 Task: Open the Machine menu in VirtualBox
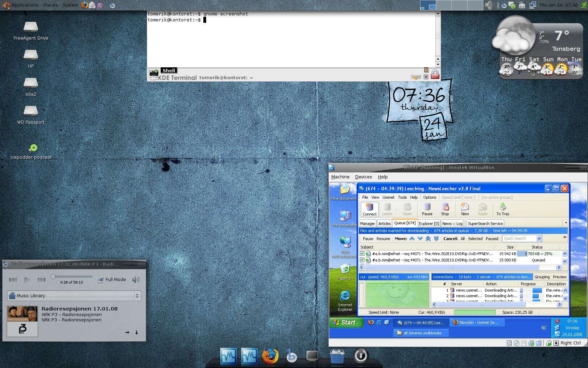point(340,177)
